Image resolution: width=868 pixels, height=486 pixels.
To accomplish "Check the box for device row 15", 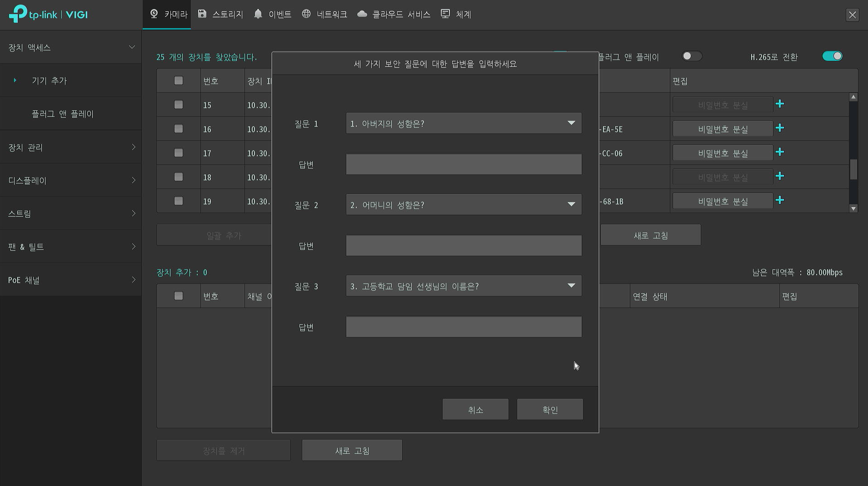I will coord(179,104).
